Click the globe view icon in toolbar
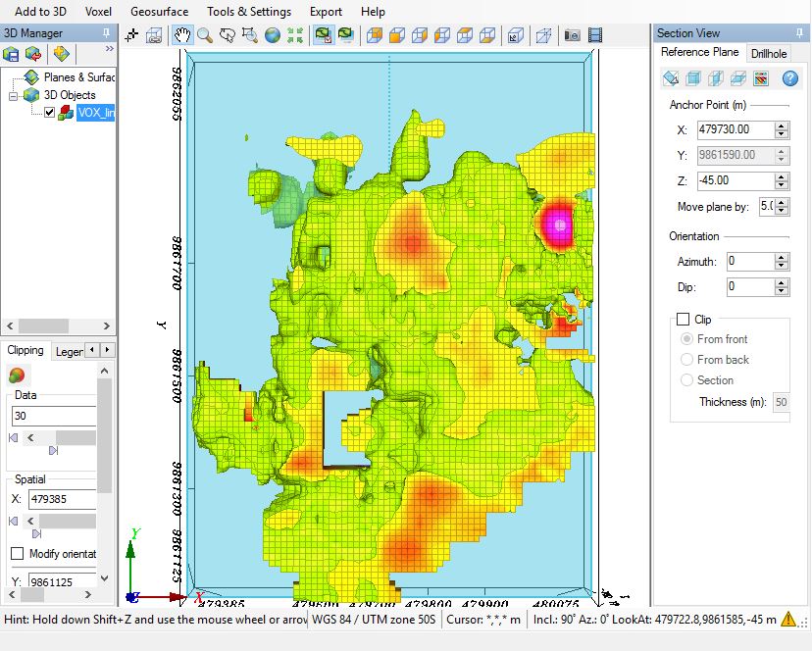Screen dimensions: 812x651 pos(272,36)
